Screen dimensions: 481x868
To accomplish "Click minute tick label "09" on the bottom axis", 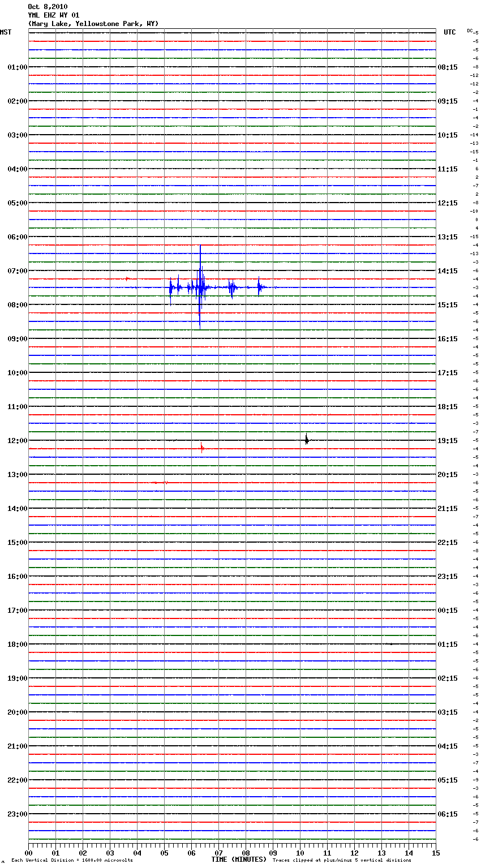I will click(x=273, y=853).
